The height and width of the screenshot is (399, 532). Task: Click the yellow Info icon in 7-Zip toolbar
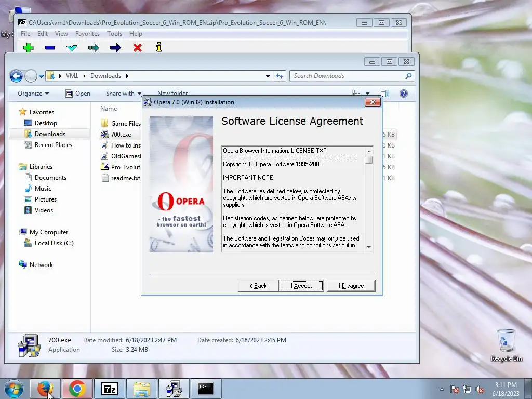point(159,47)
